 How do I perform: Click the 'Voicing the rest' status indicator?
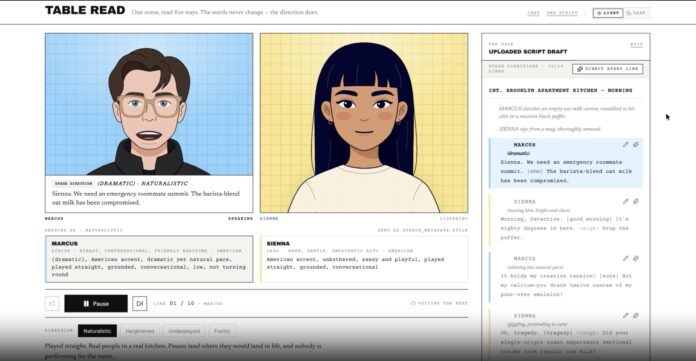[x=438, y=304]
